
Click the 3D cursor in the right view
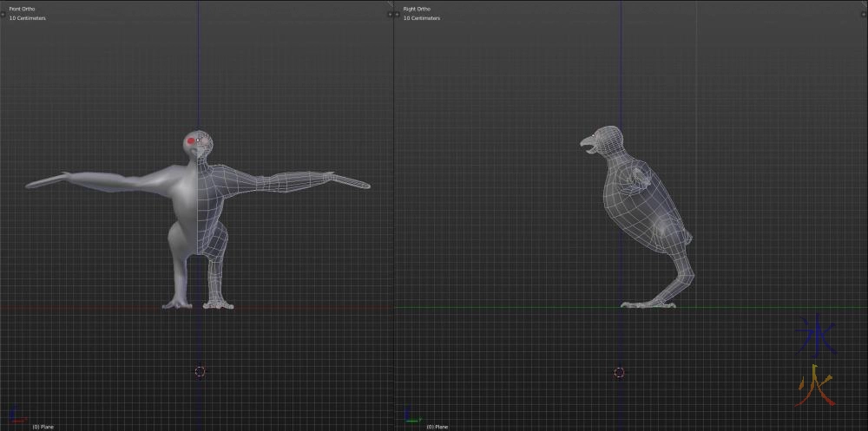pyautogui.click(x=619, y=372)
